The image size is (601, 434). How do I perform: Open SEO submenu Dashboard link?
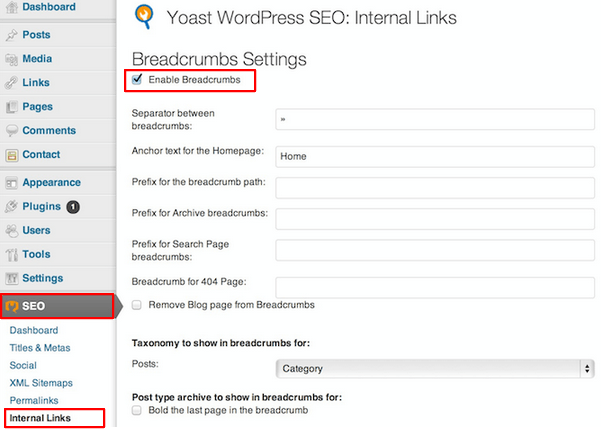[x=34, y=330]
